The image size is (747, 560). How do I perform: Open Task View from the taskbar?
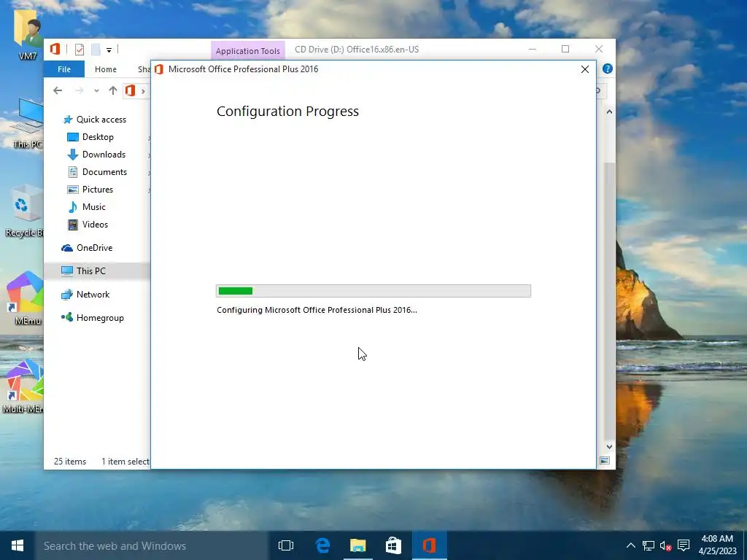point(286,545)
